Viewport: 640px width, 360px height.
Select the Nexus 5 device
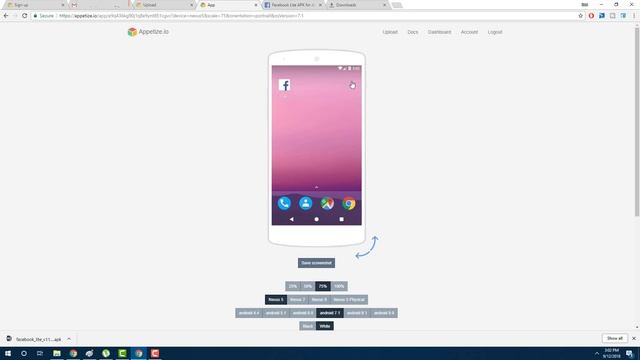click(x=276, y=300)
